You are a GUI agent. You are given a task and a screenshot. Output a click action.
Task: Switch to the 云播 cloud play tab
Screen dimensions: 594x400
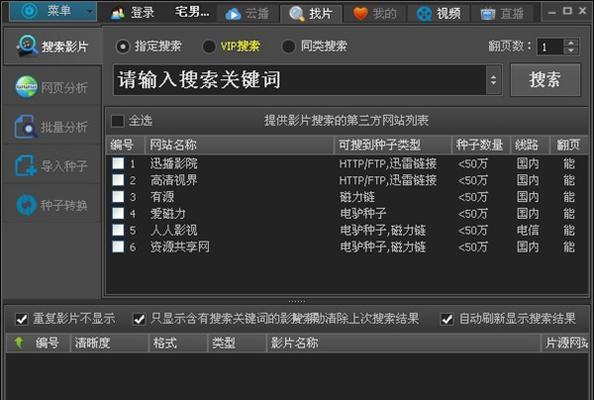(247, 14)
